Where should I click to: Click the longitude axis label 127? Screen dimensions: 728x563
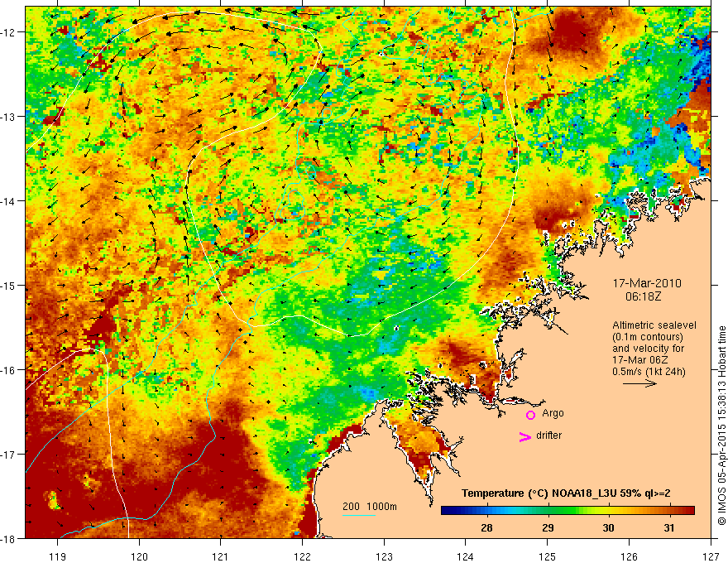pos(711,556)
